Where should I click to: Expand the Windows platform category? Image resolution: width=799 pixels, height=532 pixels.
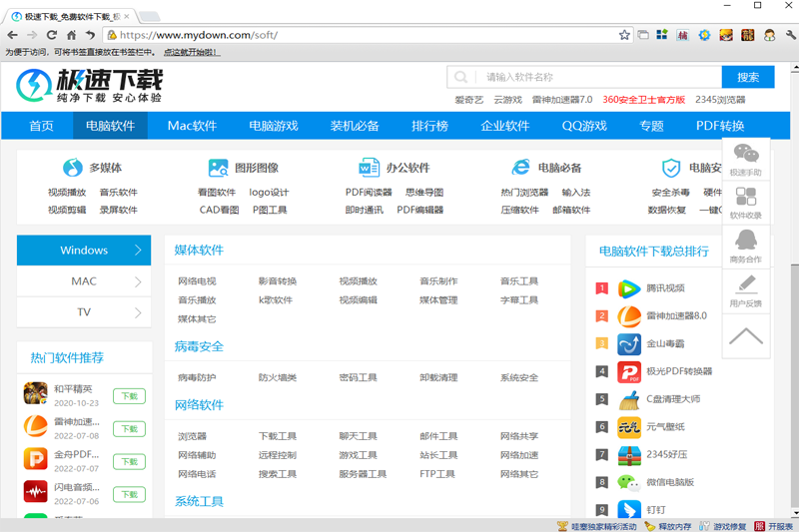tap(84, 250)
